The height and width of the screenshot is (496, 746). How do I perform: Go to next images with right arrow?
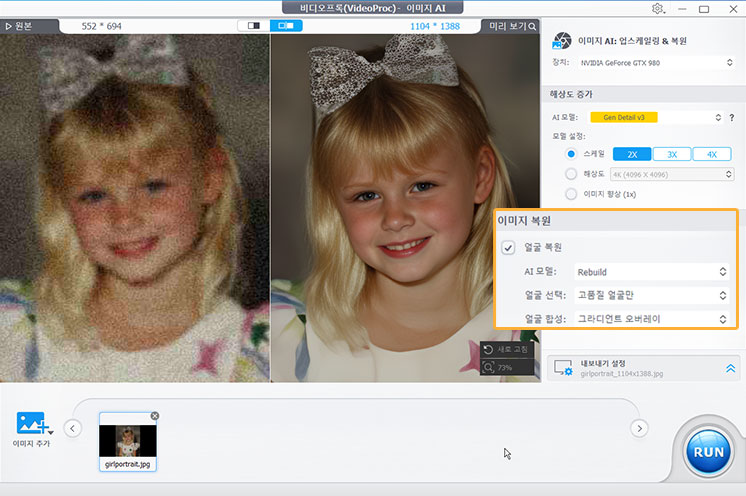(x=639, y=428)
